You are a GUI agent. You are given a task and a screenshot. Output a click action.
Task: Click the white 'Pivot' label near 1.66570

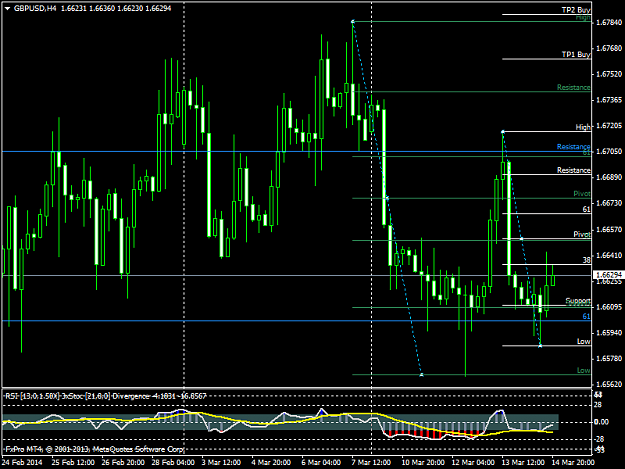(x=582, y=234)
